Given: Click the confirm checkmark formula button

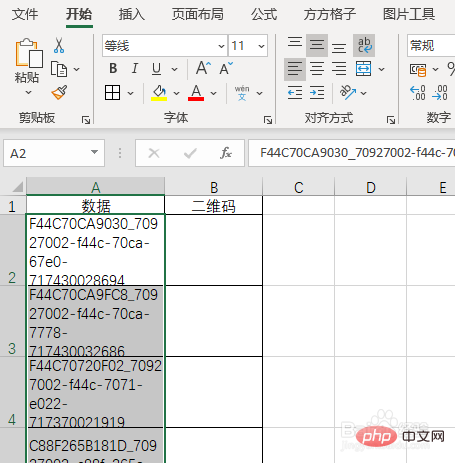Looking at the screenshot, I should click(x=190, y=153).
